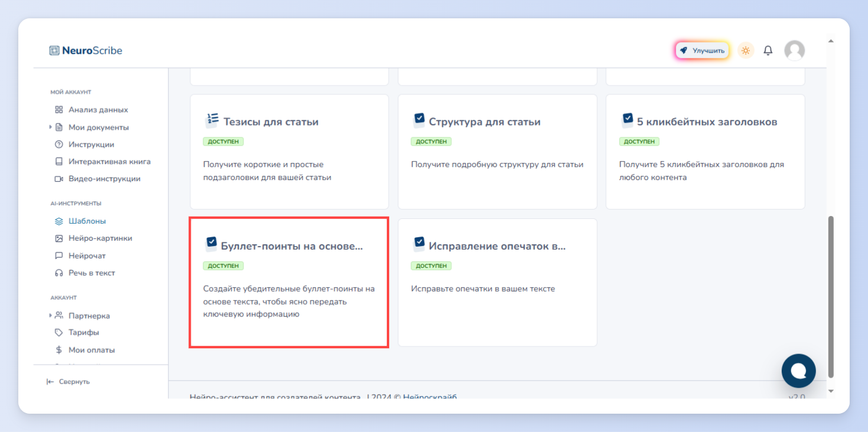Select Шаблоны in AI tools

(x=87, y=221)
